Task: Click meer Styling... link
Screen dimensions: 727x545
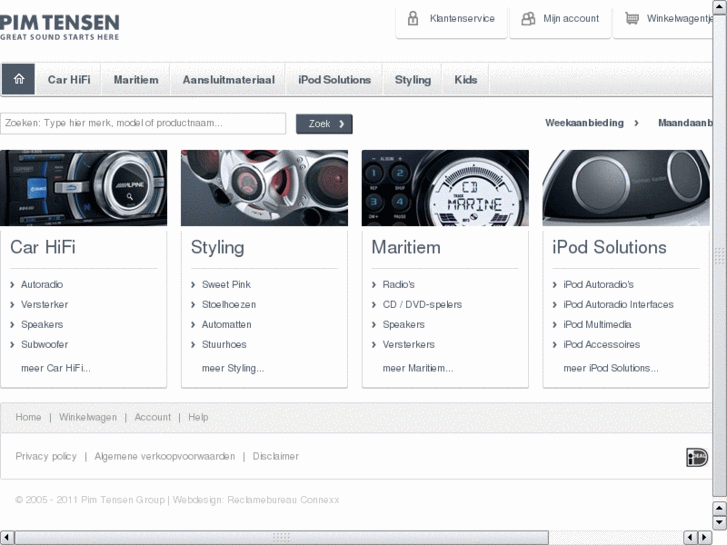Action: pos(233,368)
